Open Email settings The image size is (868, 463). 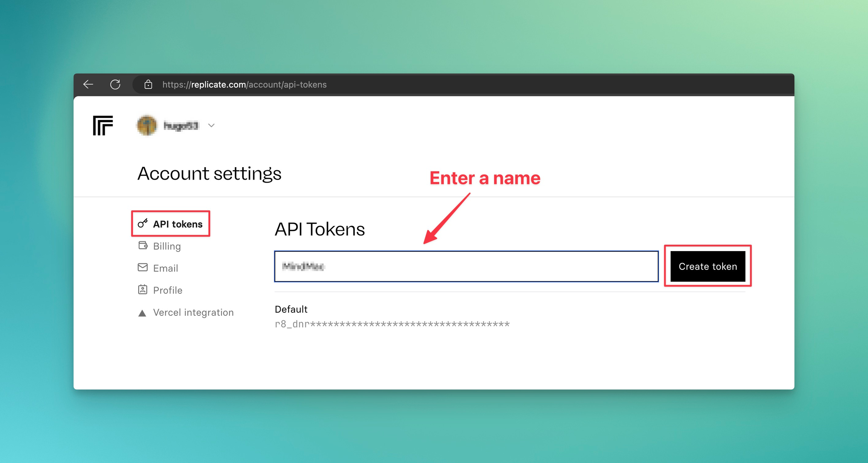click(165, 268)
